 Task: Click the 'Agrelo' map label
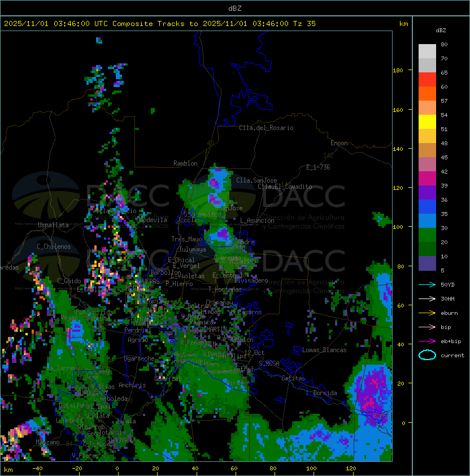[138, 340]
